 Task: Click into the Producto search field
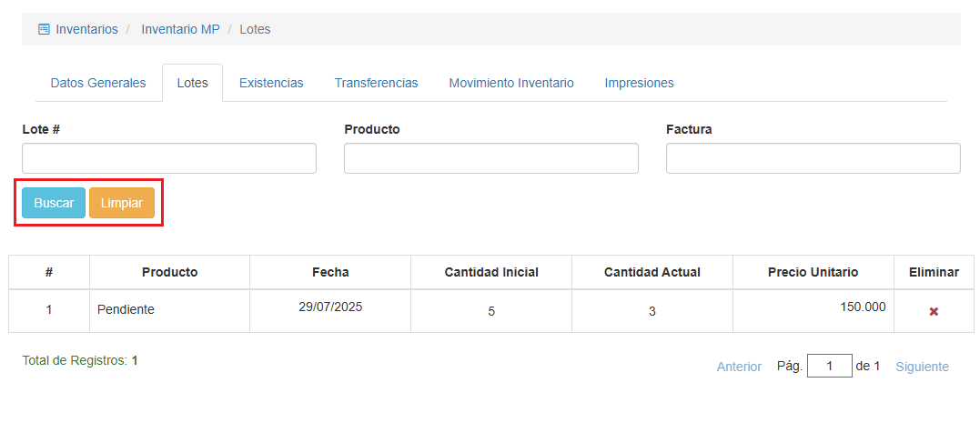(491, 158)
